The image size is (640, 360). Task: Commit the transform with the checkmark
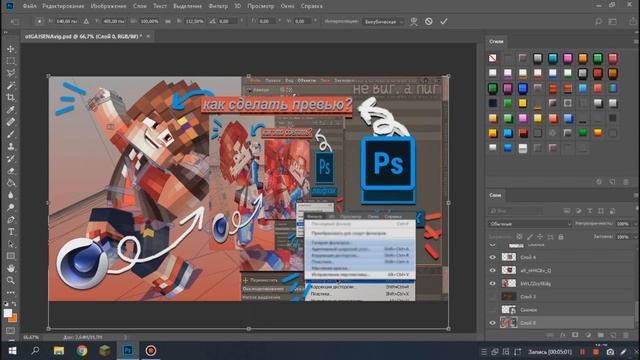pos(444,21)
